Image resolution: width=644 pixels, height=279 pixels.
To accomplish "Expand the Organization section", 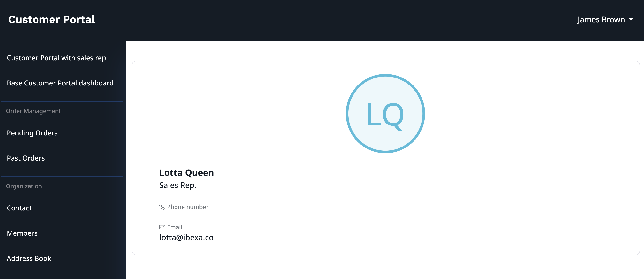I will pos(23,186).
